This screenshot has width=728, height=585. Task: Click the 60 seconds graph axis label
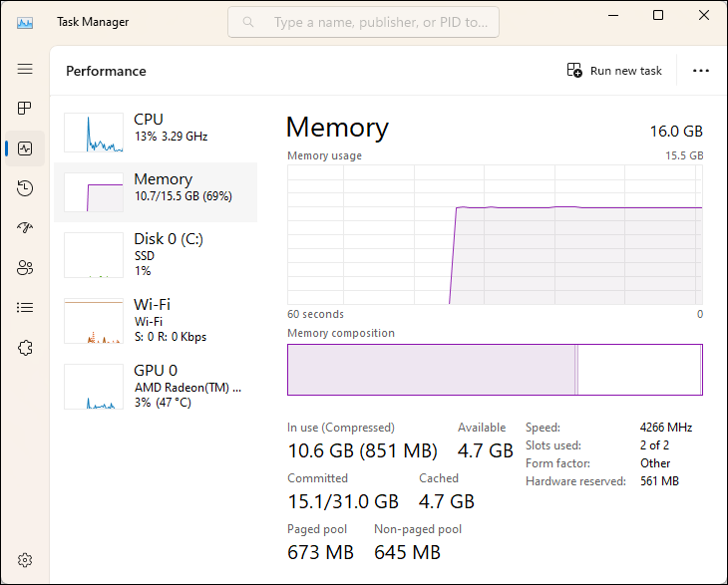(x=315, y=314)
